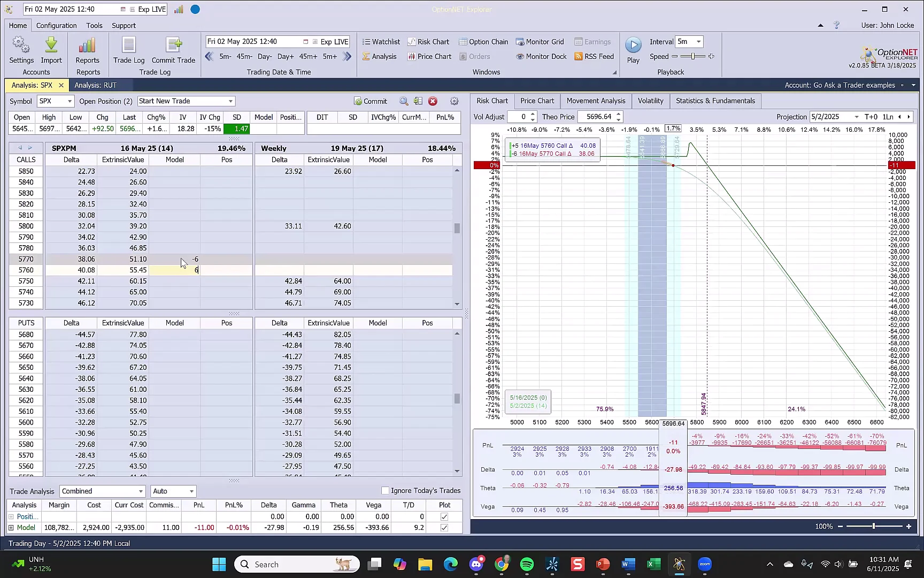Open the RSS Feed window
Screen dimensions: 924x578
click(594, 56)
